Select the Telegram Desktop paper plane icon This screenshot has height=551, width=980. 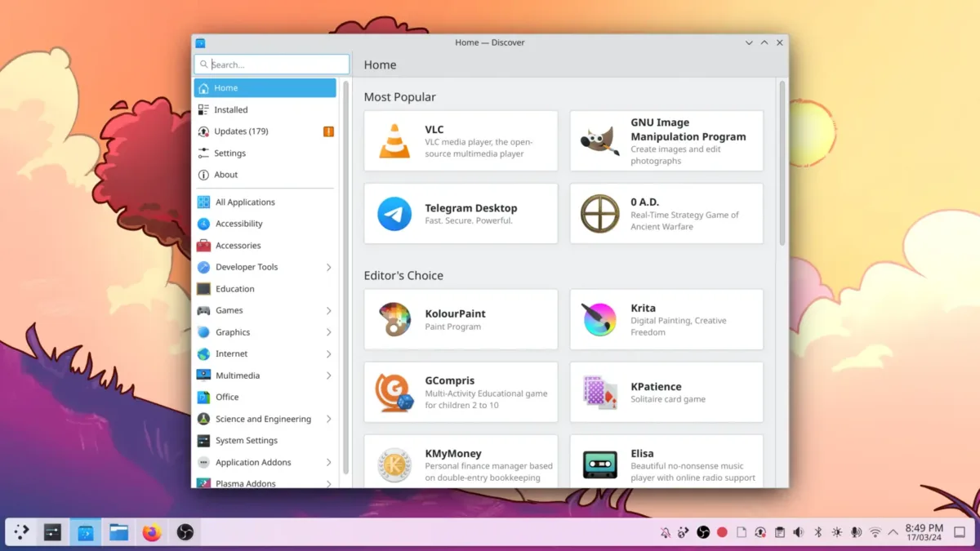coord(394,214)
